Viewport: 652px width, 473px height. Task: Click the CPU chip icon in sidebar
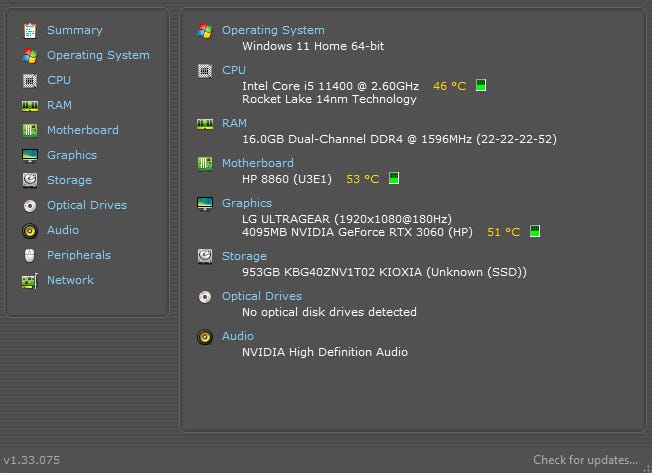coord(30,80)
